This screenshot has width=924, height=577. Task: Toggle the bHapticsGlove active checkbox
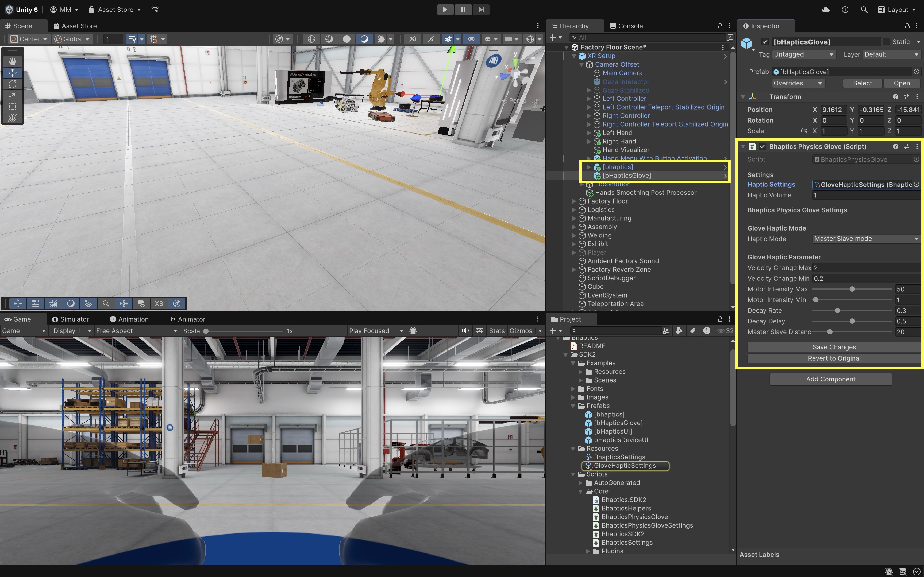[x=765, y=42]
